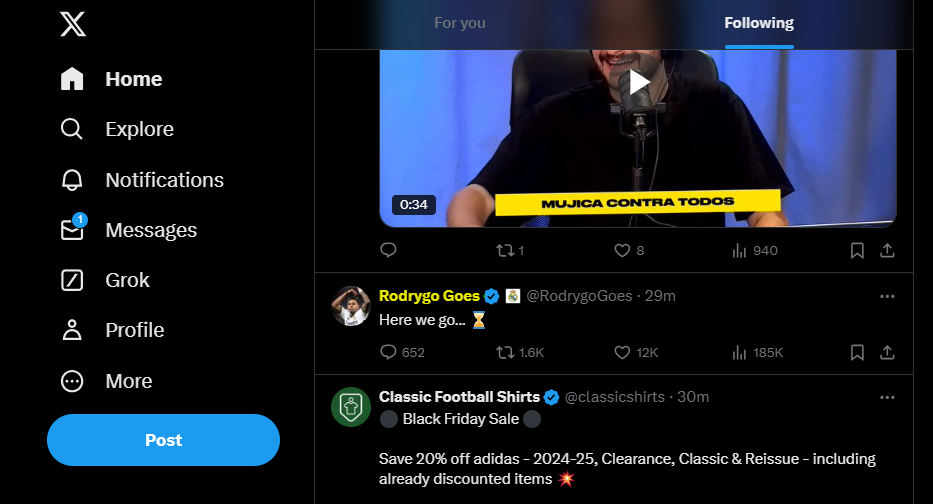Switch to the For you tab
This screenshot has width=933, height=504.
[x=460, y=23]
